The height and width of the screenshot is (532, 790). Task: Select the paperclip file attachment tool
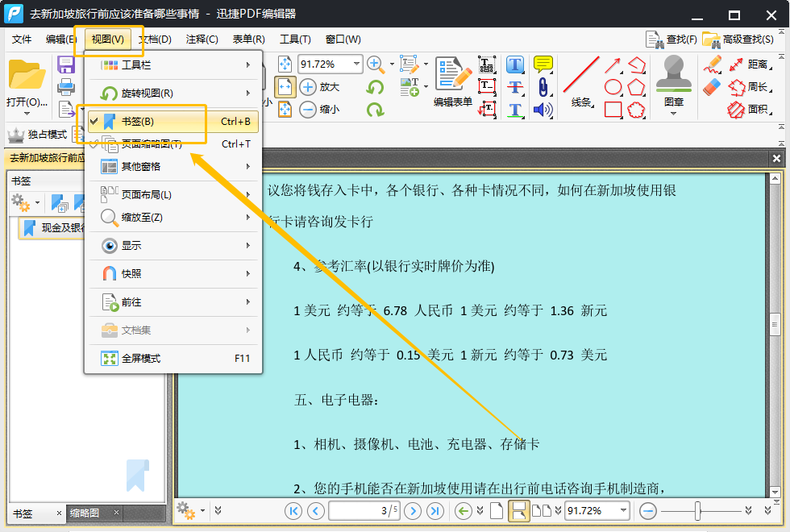point(543,87)
